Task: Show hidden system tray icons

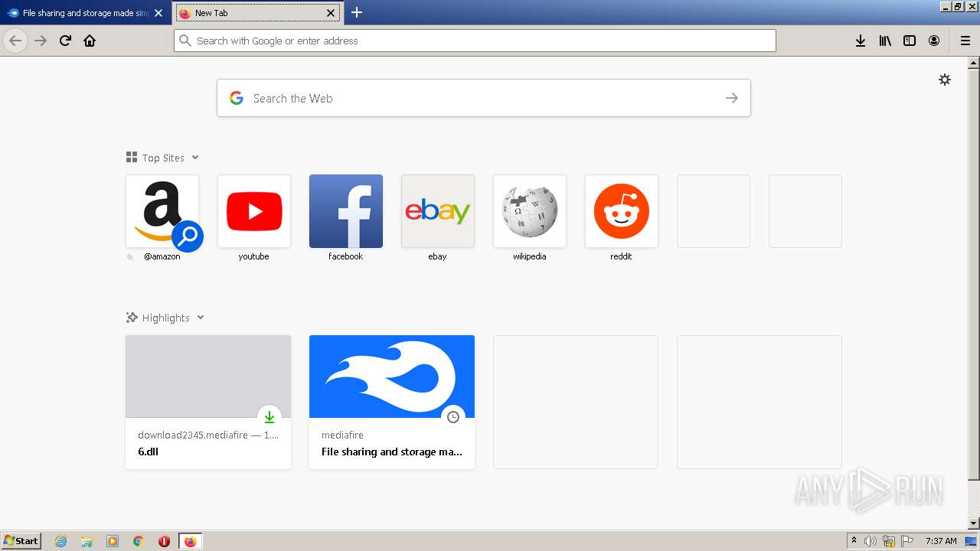Action: click(854, 541)
